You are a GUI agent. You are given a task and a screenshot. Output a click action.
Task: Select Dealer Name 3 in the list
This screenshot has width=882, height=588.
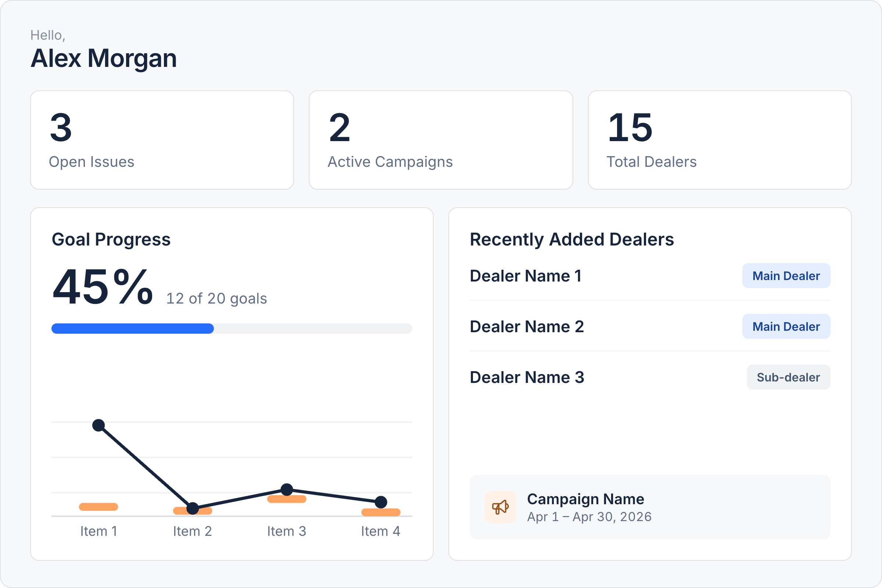(527, 377)
